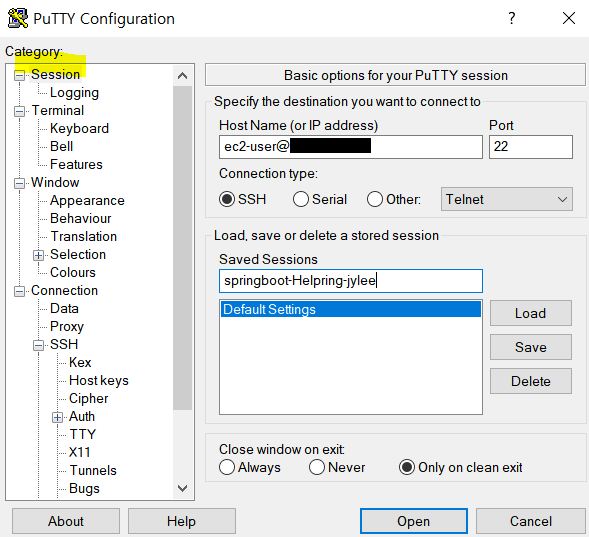Viewport: 589px width, 537px height.
Task: Focus the Port input field
Action: tap(531, 147)
